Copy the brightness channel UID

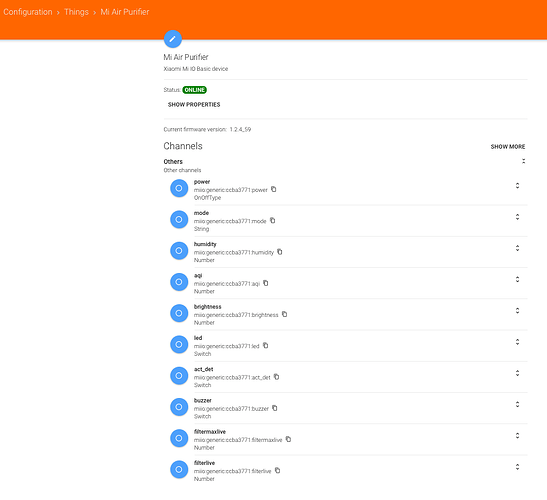(x=285, y=314)
